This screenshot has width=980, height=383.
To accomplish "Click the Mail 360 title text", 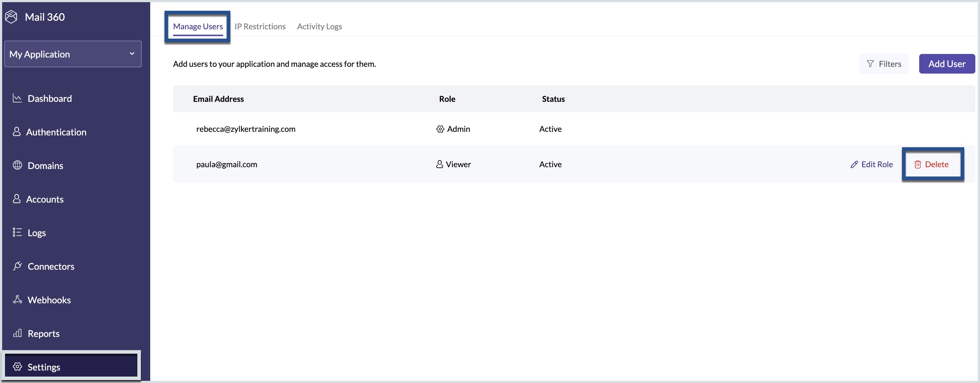I will click(44, 17).
